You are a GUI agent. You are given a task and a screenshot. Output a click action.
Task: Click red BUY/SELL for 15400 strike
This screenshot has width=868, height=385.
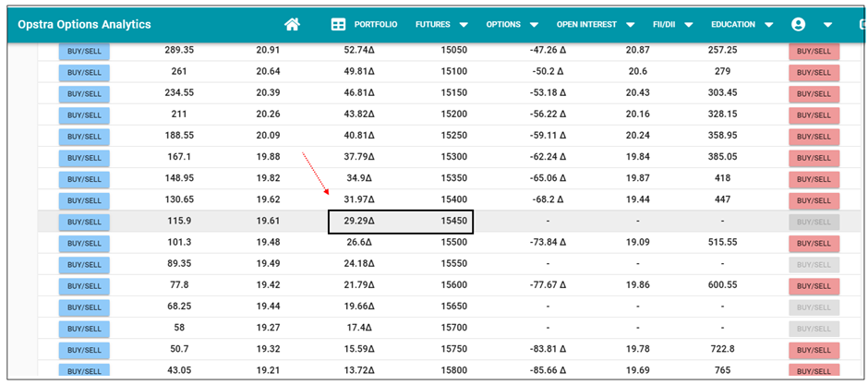click(x=814, y=200)
